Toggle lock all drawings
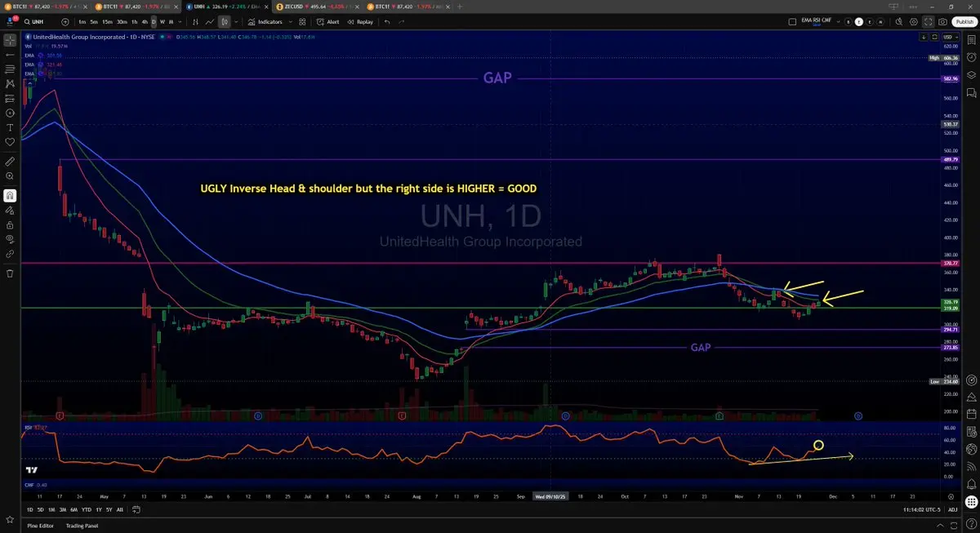This screenshot has height=533, width=980. point(10,225)
